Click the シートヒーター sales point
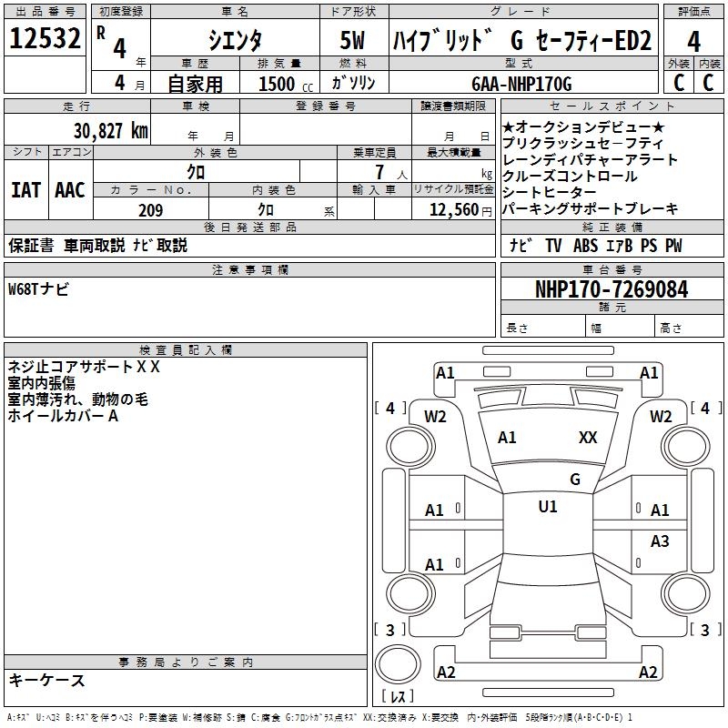The width and height of the screenshot is (728, 728). [x=550, y=192]
